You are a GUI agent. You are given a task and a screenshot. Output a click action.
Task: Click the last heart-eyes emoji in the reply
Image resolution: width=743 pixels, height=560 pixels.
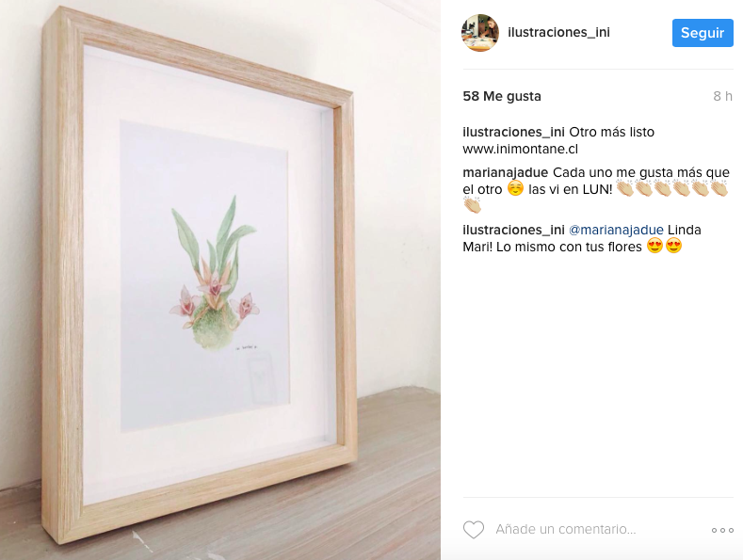click(673, 246)
